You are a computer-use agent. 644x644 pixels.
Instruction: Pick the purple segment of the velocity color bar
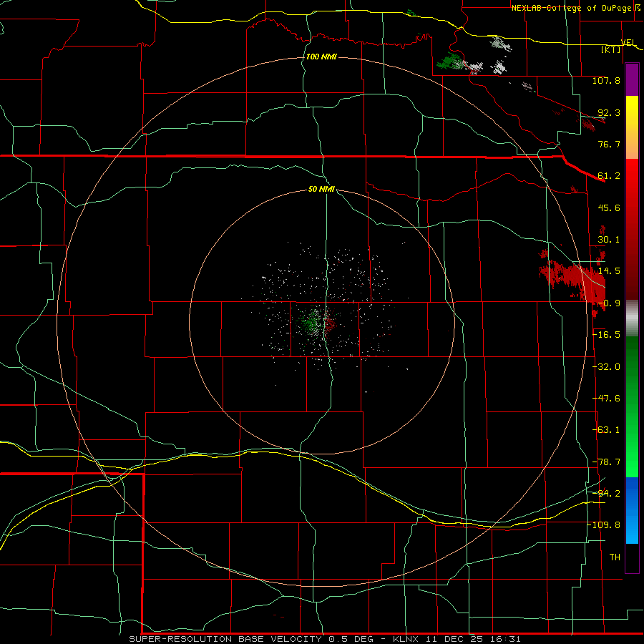click(632, 79)
